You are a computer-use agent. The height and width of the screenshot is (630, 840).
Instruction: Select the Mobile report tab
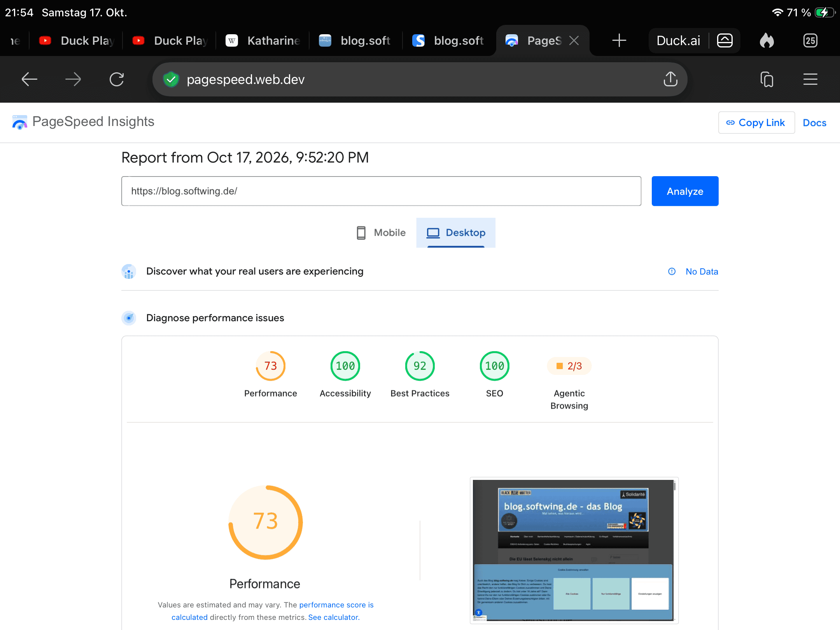tap(381, 233)
